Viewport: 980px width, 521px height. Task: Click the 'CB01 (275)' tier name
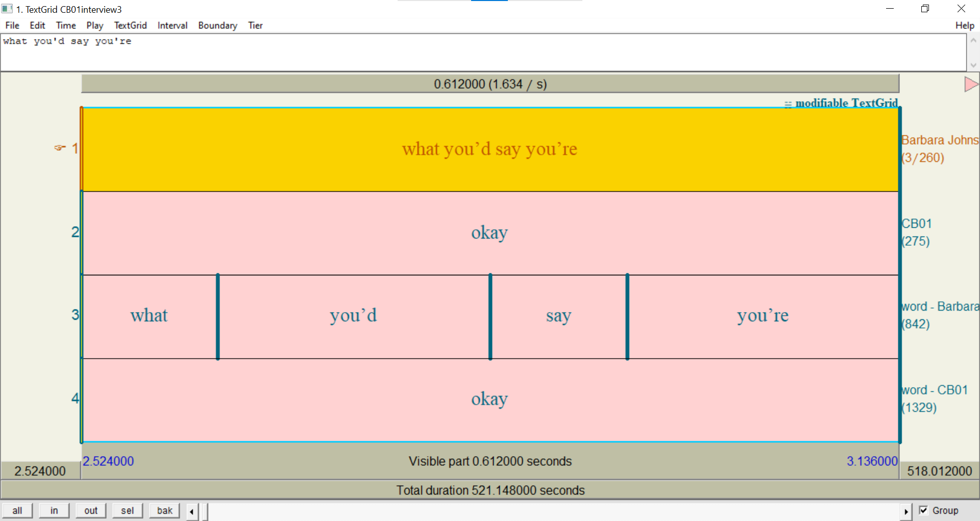click(x=917, y=232)
